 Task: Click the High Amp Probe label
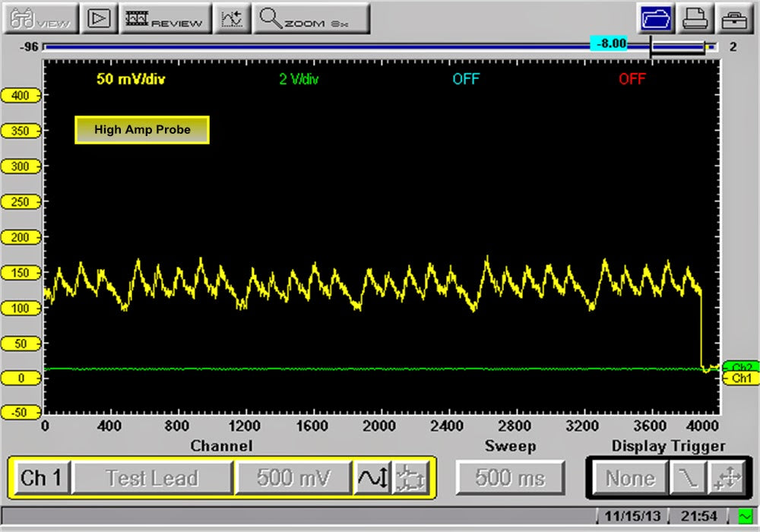[142, 130]
